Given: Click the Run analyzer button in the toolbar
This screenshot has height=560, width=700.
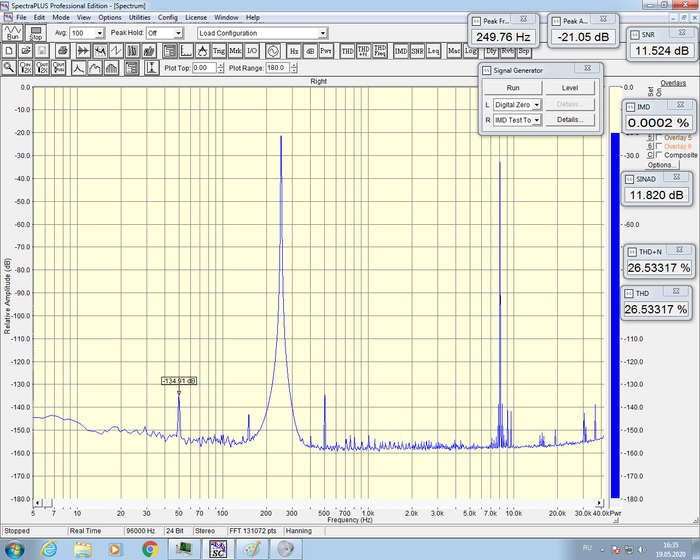Looking at the screenshot, I should click(x=12, y=33).
